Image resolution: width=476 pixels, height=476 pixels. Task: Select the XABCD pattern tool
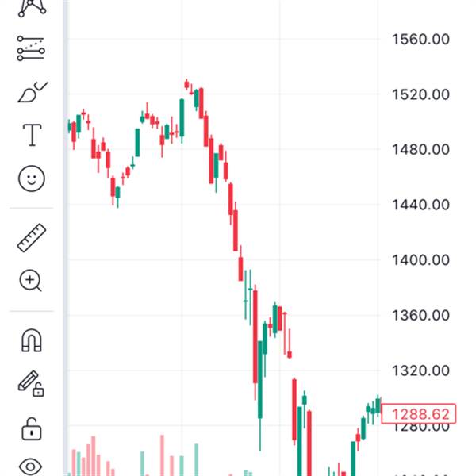coord(32,8)
